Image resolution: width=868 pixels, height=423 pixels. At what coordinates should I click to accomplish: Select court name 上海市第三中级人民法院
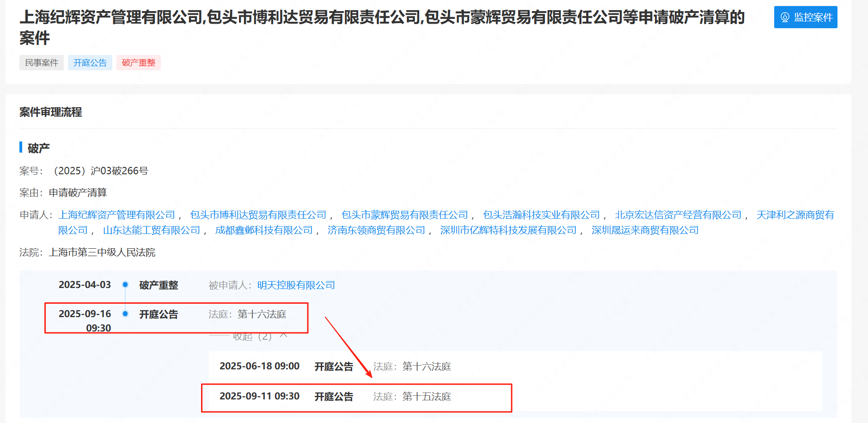[x=102, y=252]
